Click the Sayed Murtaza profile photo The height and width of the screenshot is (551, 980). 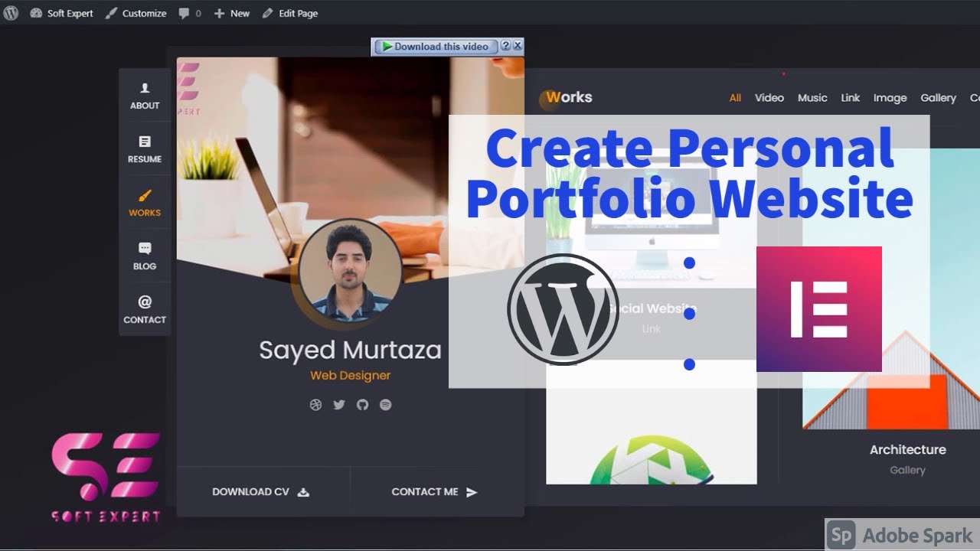(350, 271)
